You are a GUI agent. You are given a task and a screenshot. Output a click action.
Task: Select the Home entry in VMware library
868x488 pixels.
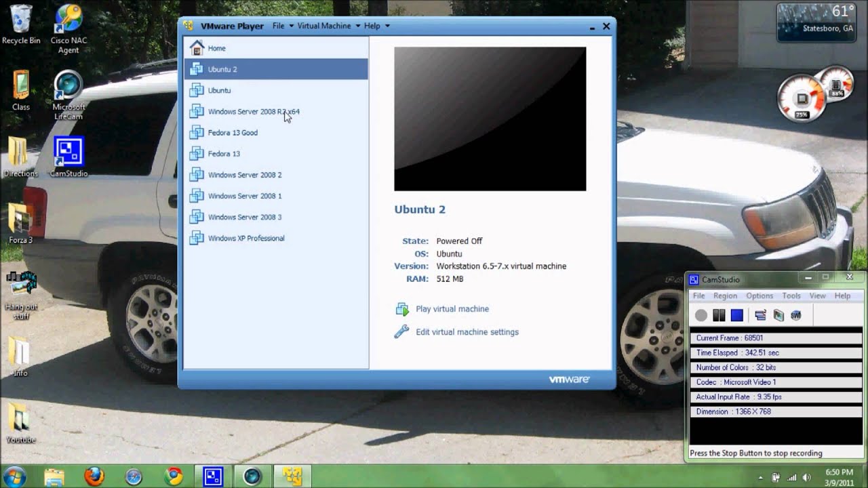(276, 48)
